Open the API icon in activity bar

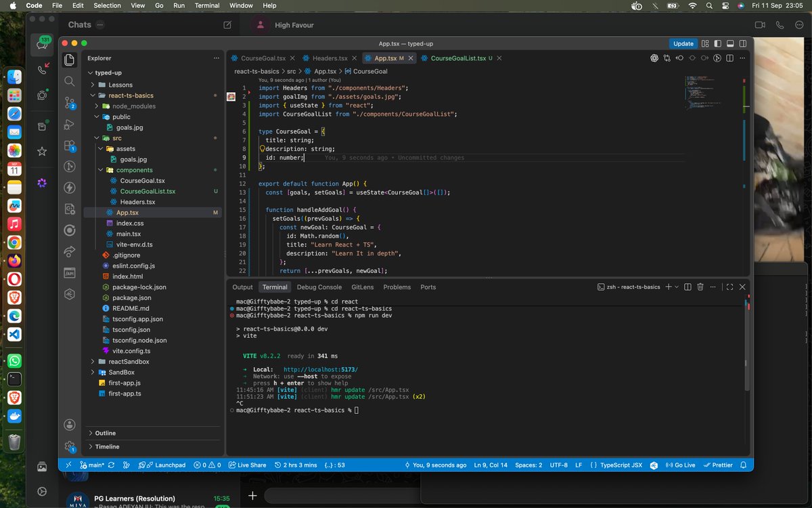click(x=69, y=273)
